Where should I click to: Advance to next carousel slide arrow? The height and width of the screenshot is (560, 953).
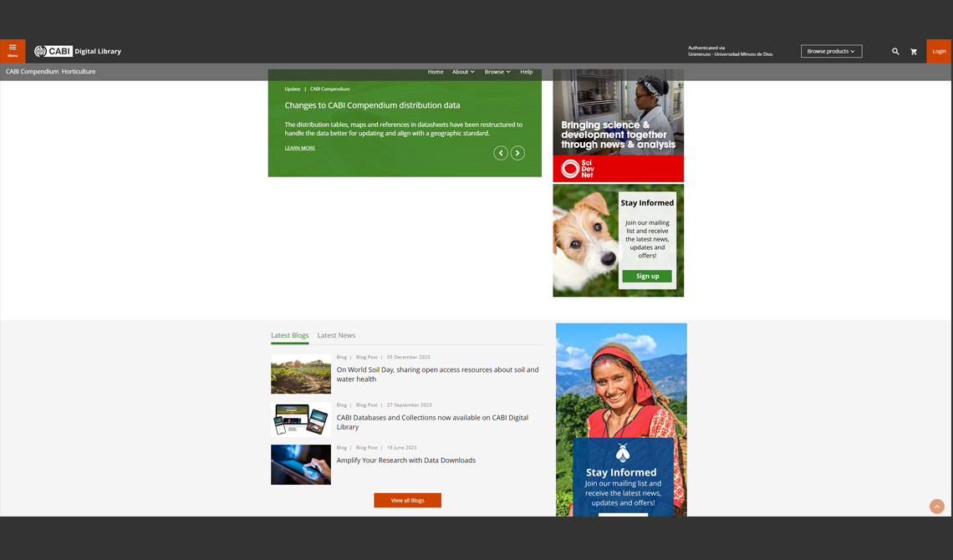tap(517, 153)
